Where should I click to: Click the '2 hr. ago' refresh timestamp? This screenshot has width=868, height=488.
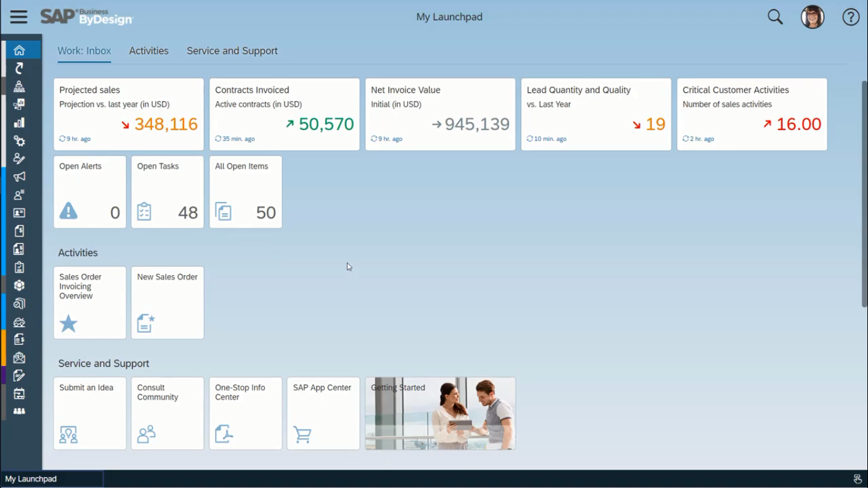point(702,139)
